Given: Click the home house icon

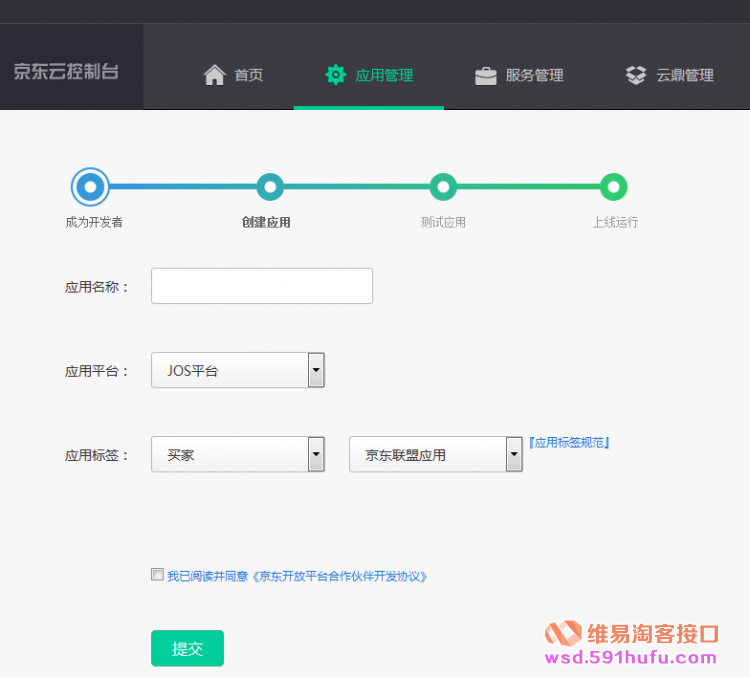Looking at the screenshot, I should pos(214,75).
